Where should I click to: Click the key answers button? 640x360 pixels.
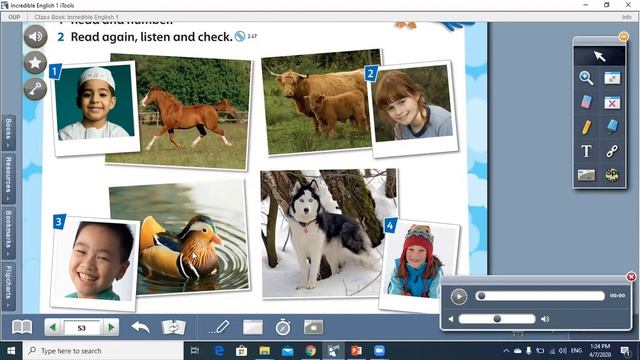[x=36, y=89]
